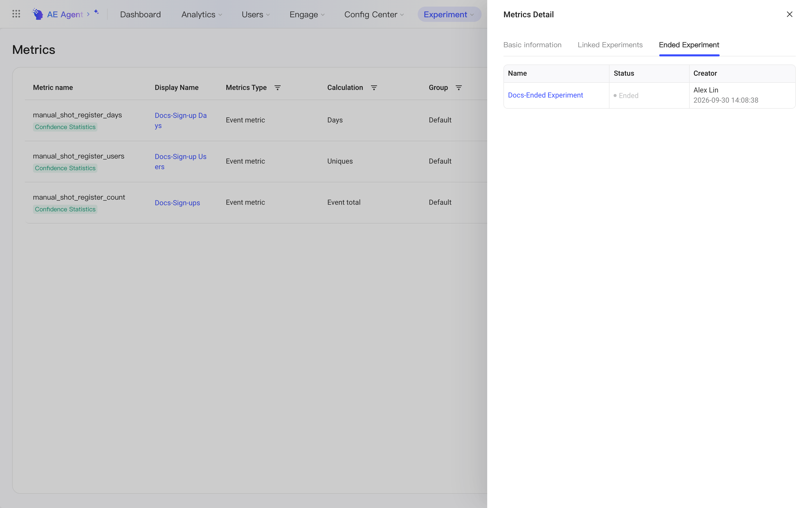Screen dimensions: 812x508
Task: Open the app grid launcher icon
Action: tap(16, 14)
